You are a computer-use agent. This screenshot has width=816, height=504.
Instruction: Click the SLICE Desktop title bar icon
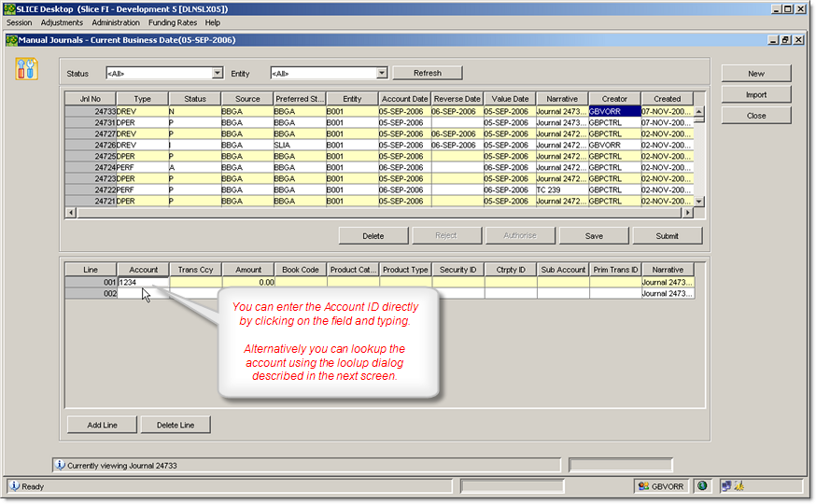point(8,8)
